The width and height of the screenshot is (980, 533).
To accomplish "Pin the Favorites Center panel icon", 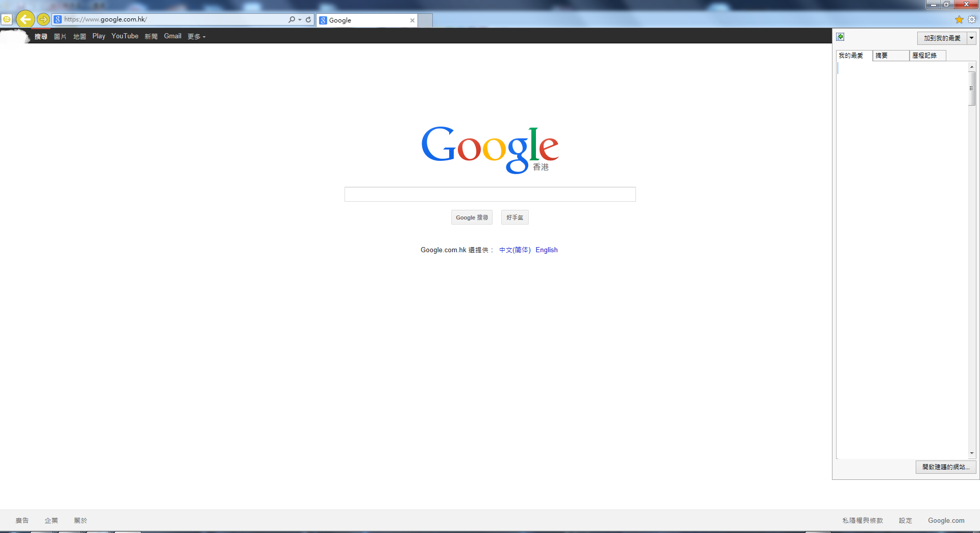I will 840,37.
